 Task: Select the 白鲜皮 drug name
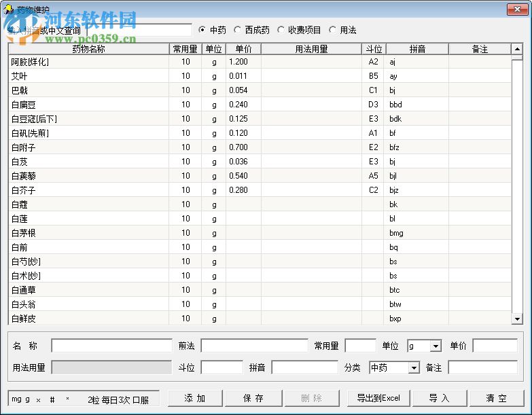point(23,319)
